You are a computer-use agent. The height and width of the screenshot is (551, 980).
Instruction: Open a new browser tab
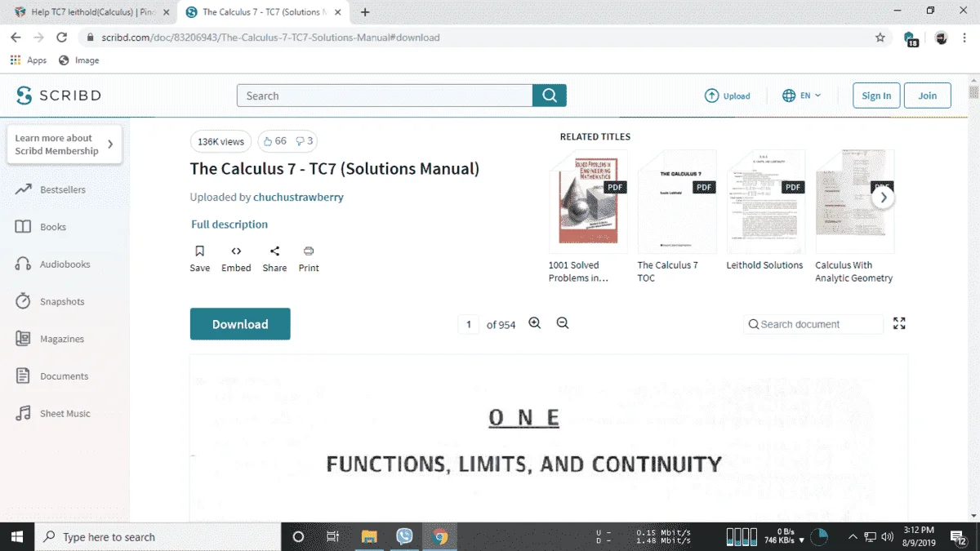pyautogui.click(x=365, y=12)
